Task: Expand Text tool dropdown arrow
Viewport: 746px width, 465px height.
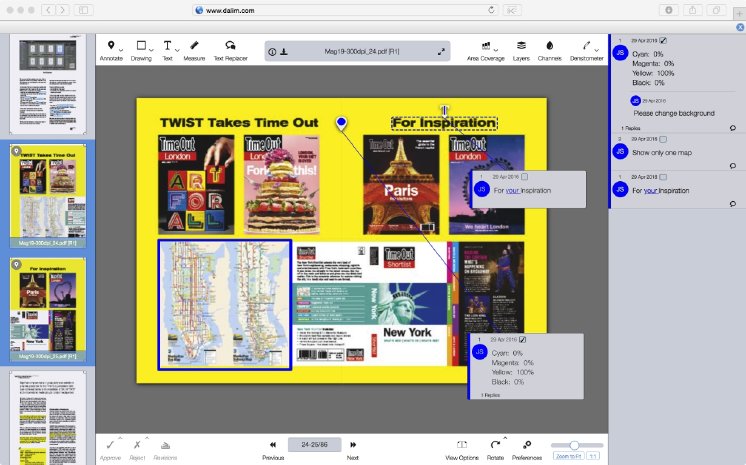Action: [x=177, y=50]
